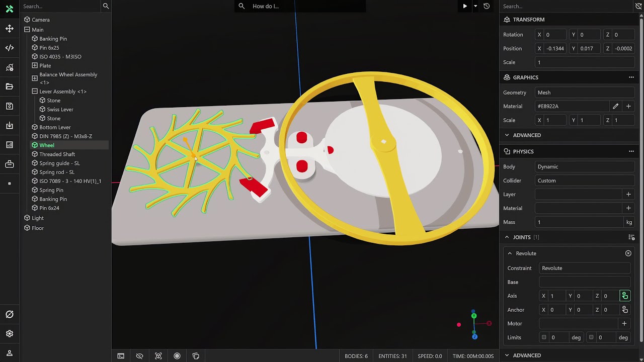Select the Pin 6x24 tree item
Image resolution: width=644 pixels, height=362 pixels.
coord(49,208)
